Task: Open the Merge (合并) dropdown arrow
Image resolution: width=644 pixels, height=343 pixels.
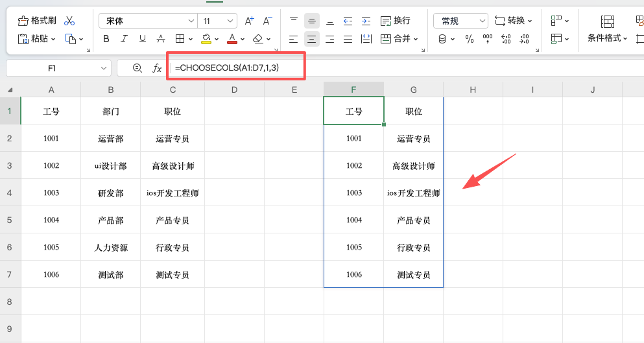Action: pos(416,39)
